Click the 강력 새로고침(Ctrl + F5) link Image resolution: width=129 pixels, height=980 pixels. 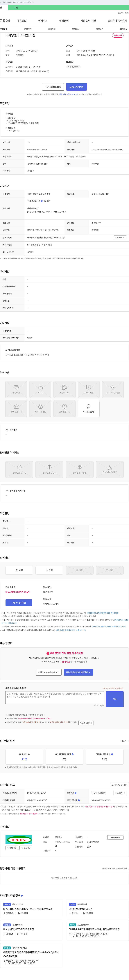tap(69, 94)
